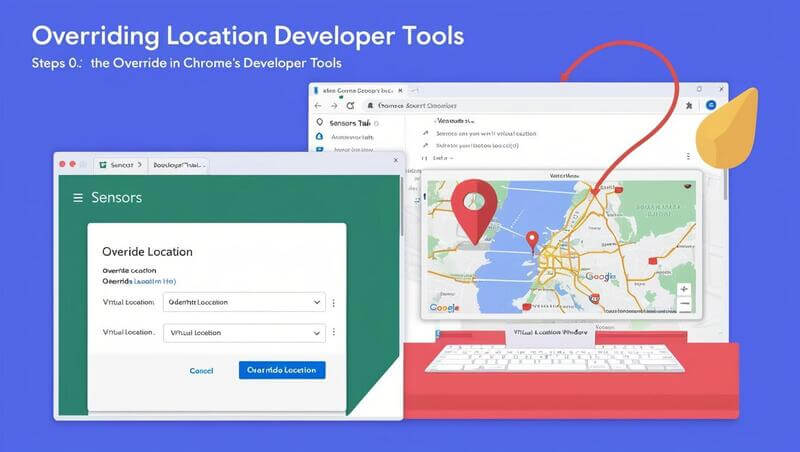Reload the page in the Chrome window
This screenshot has width=800, height=452.
click(350, 106)
